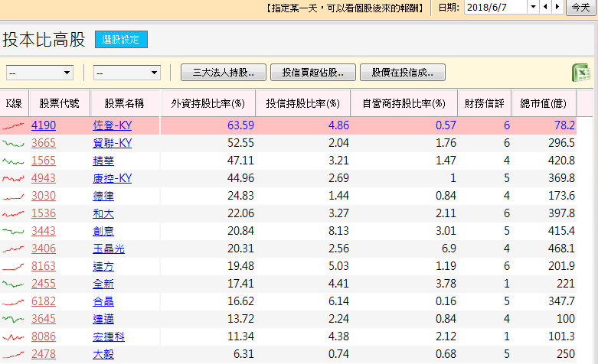Click the date field showing 2018/6/7
Viewport: 598px width, 364px height.
click(495, 7)
